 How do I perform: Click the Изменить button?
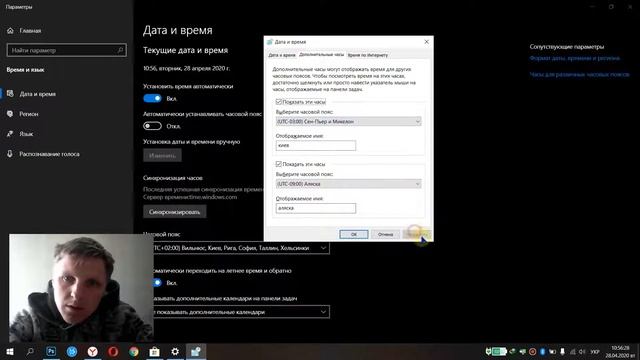pos(162,156)
